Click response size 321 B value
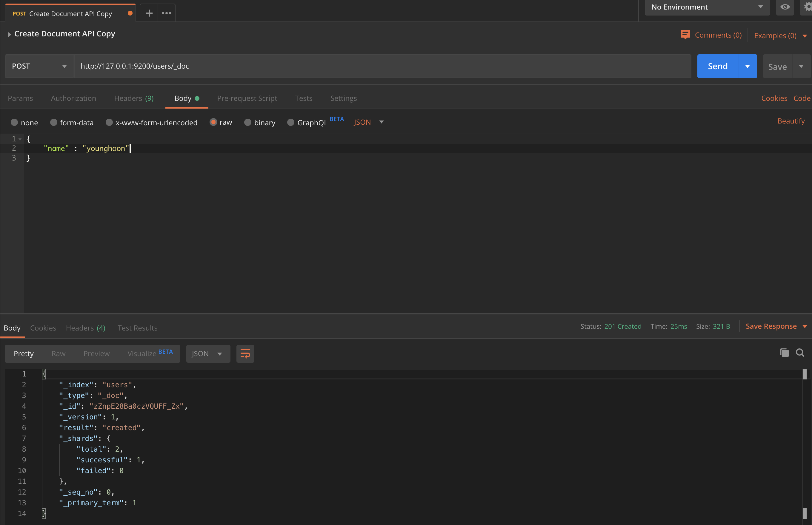The height and width of the screenshot is (525, 812). point(721,326)
